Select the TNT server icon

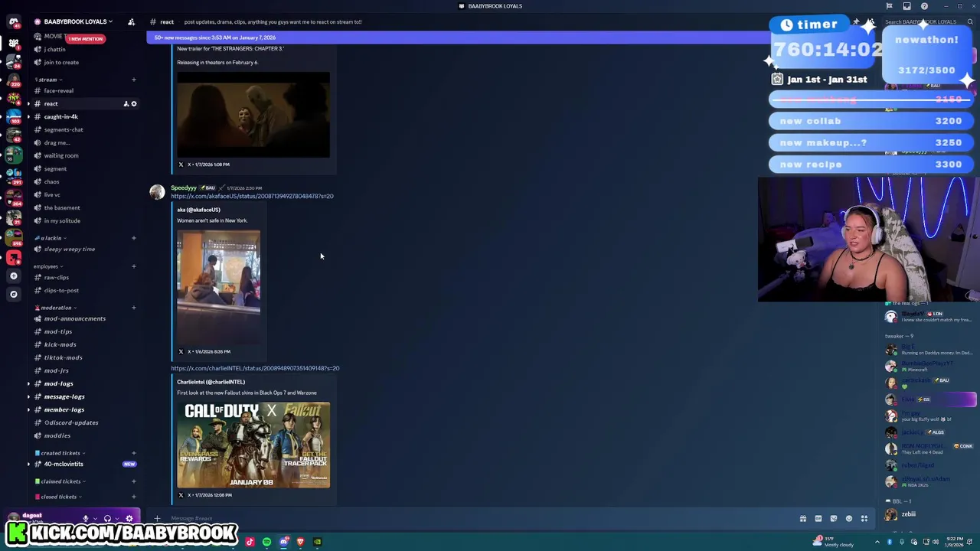pos(13,98)
